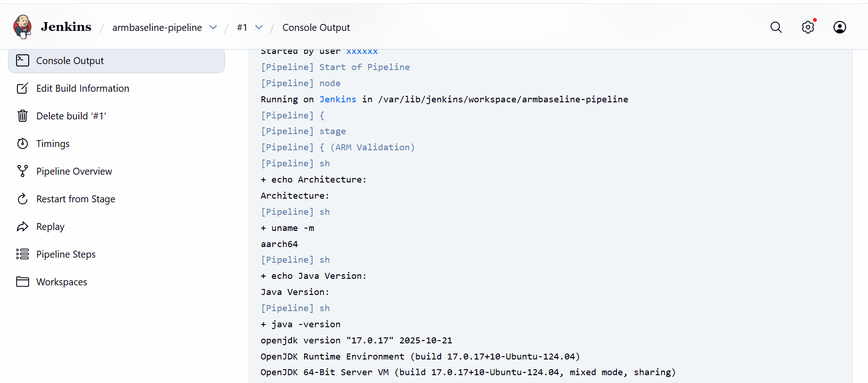Click the '[Pipeline] Start of Pipeline' line
This screenshot has width=868, height=383.
coord(335,67)
